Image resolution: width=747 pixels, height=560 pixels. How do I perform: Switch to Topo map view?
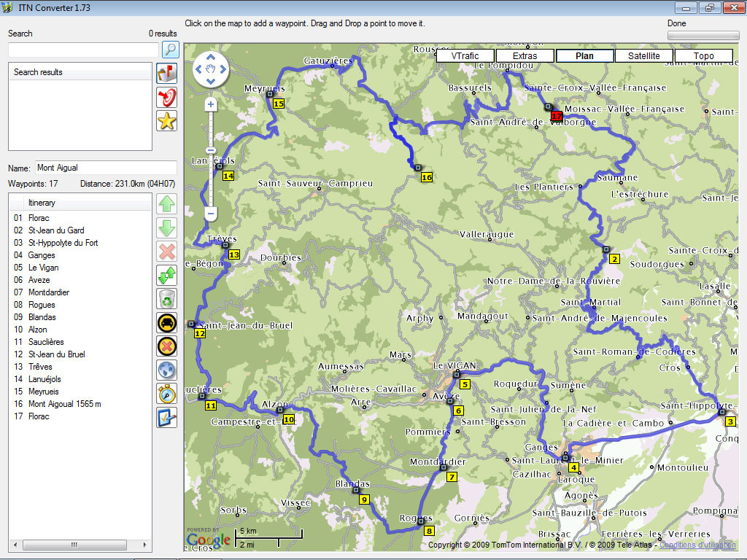(x=704, y=55)
